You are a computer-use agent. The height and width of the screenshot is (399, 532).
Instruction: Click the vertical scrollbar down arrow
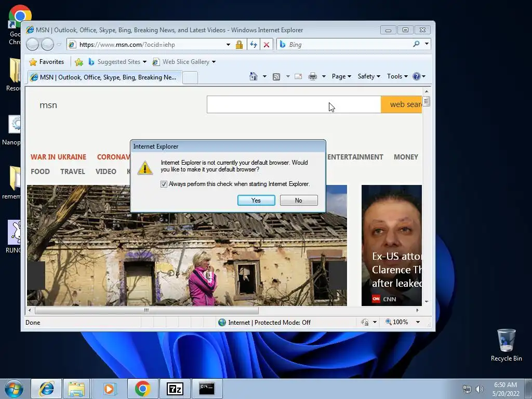coord(427,302)
